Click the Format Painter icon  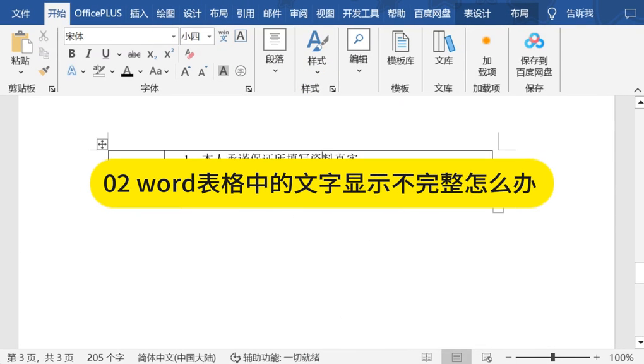click(44, 71)
